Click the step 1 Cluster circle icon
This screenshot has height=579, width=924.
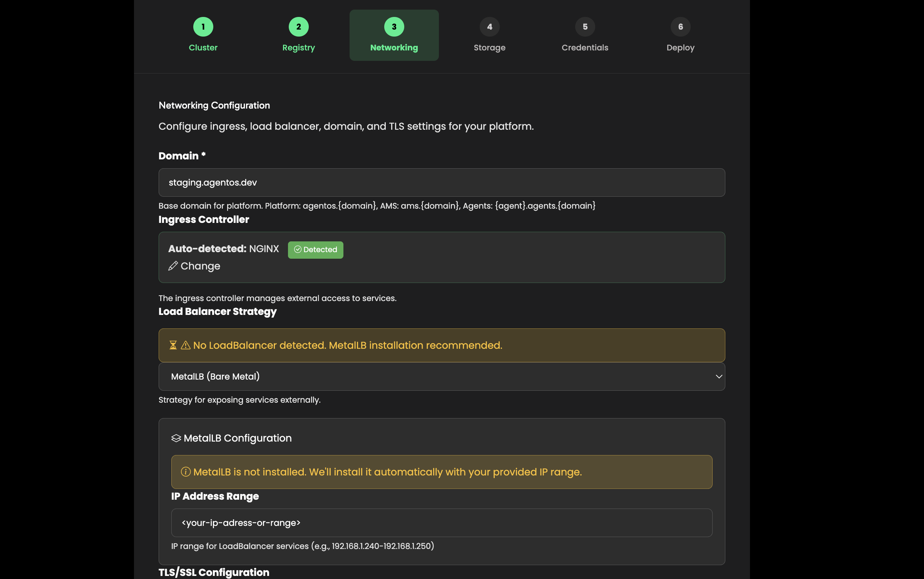[x=203, y=27]
